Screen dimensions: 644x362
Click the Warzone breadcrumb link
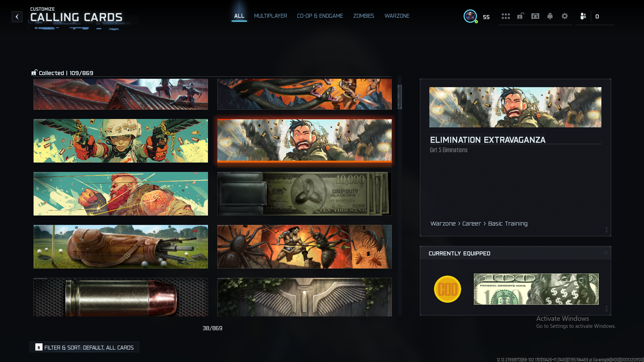point(443,224)
